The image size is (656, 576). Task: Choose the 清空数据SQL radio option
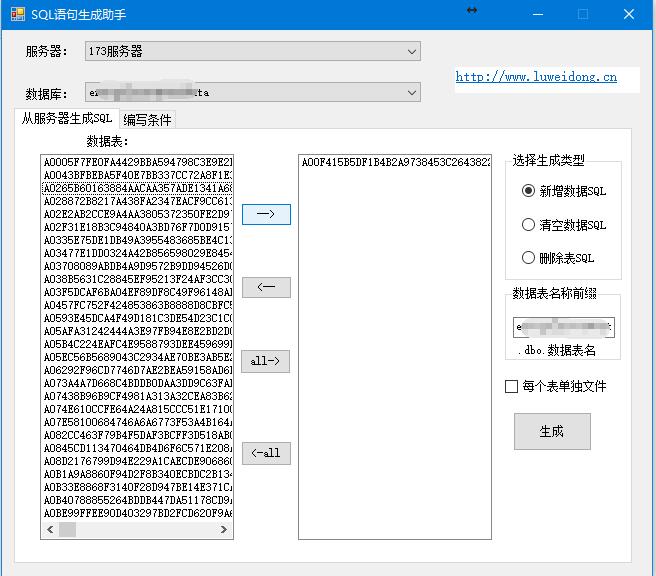(529, 225)
